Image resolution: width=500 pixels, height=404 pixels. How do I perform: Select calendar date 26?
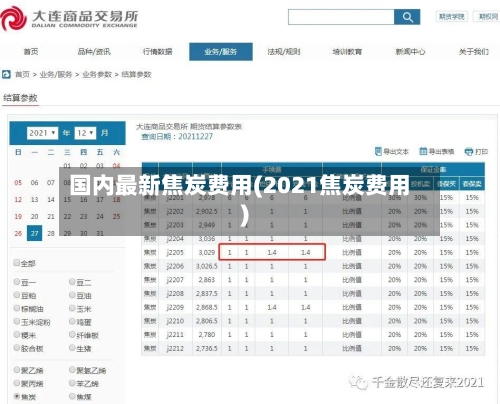coord(18,233)
